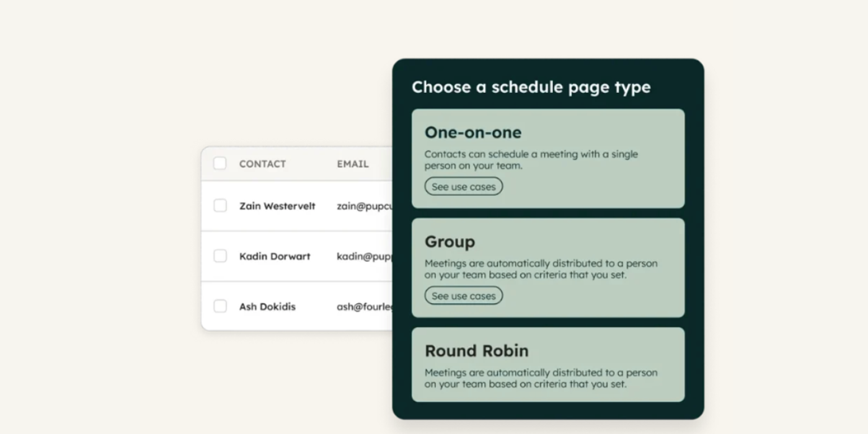This screenshot has width=868, height=434.
Task: Click See use cases under One-on-one
Action: [x=463, y=186]
